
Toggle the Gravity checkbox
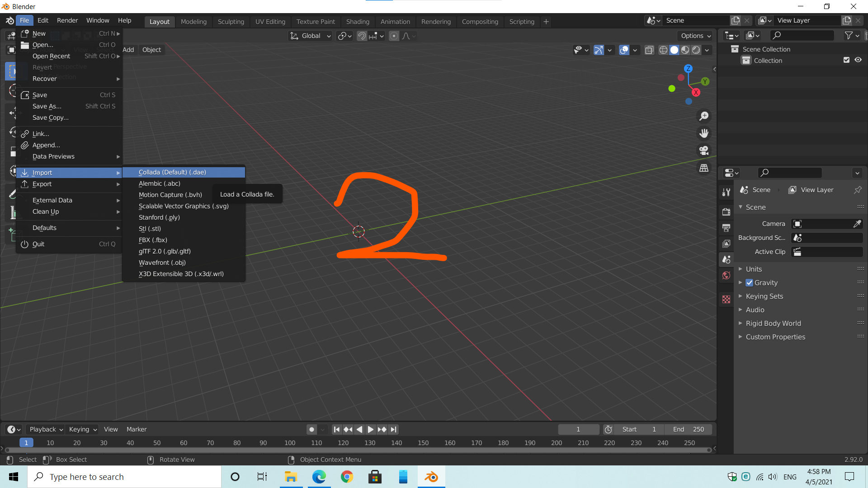pos(750,282)
